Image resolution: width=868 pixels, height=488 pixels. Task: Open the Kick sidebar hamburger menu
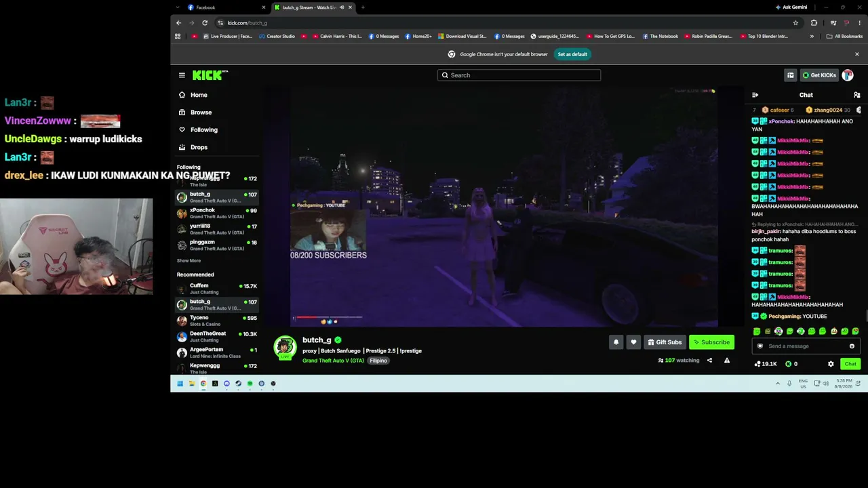(x=182, y=75)
